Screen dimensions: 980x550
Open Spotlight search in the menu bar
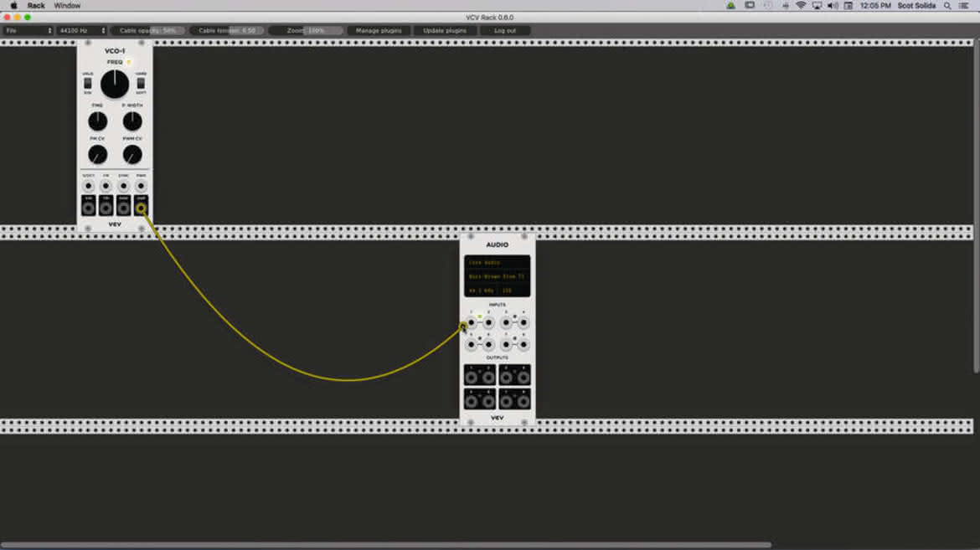click(947, 6)
